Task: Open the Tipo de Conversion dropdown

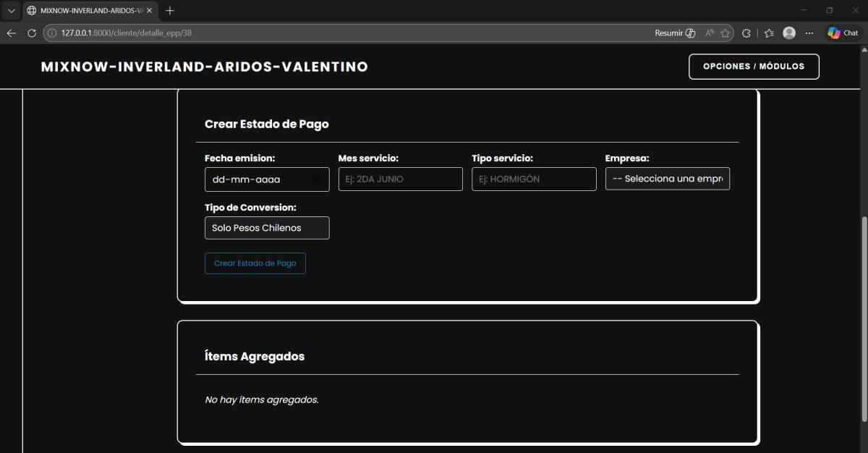Action: coord(267,228)
